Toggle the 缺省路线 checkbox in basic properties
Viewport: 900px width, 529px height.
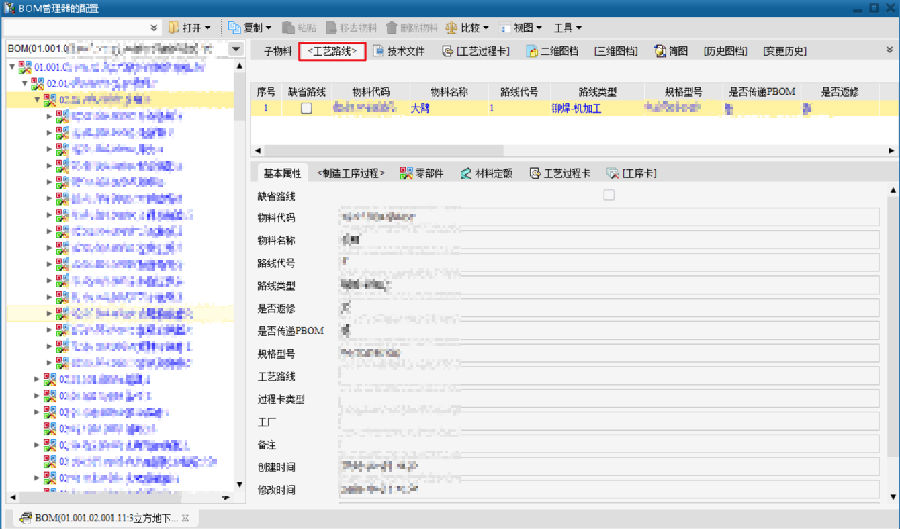click(x=608, y=195)
